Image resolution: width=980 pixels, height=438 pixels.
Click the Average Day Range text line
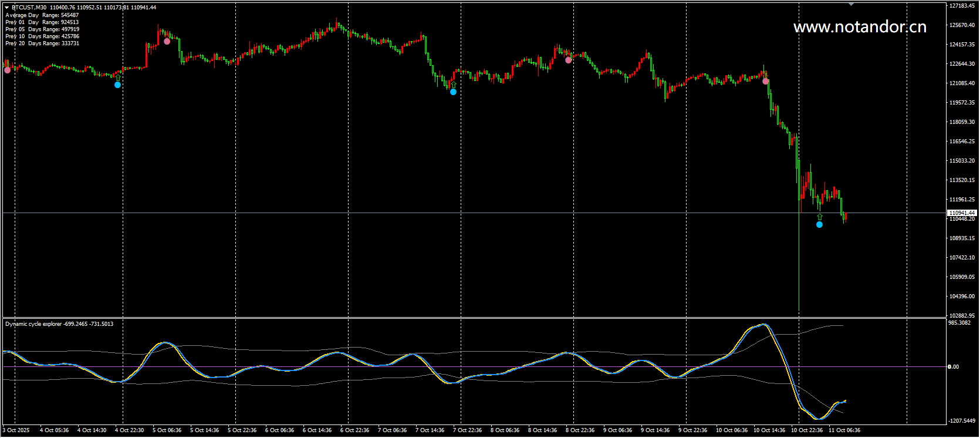coord(42,15)
